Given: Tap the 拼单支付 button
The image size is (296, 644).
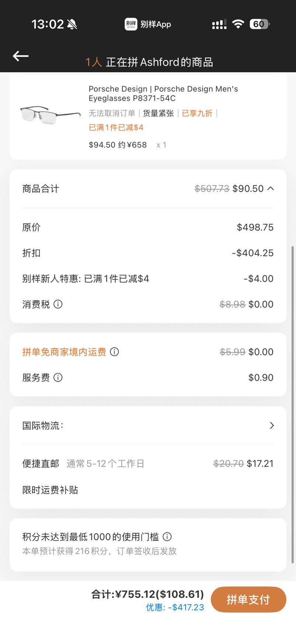Looking at the screenshot, I should coord(249,600).
